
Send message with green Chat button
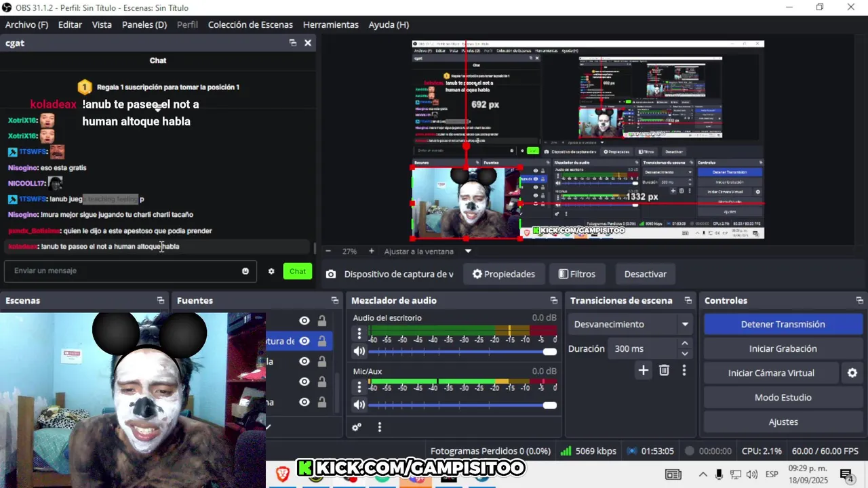[298, 271]
